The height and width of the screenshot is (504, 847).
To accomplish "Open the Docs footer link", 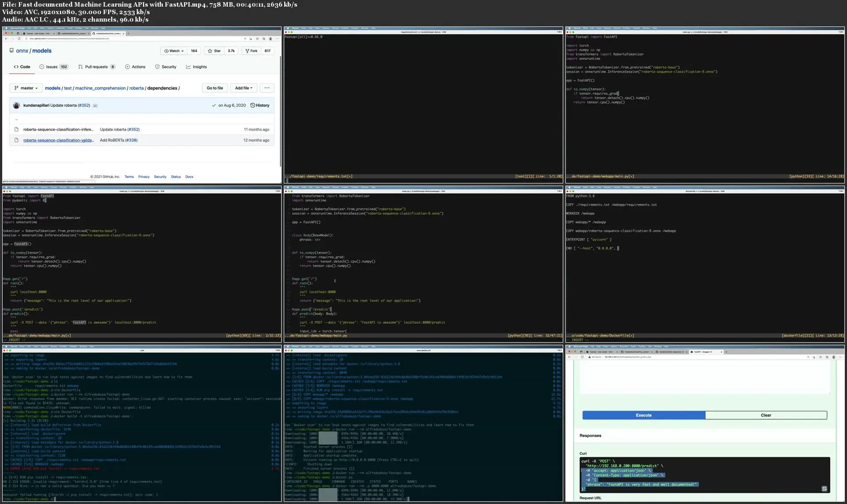I will (189, 177).
